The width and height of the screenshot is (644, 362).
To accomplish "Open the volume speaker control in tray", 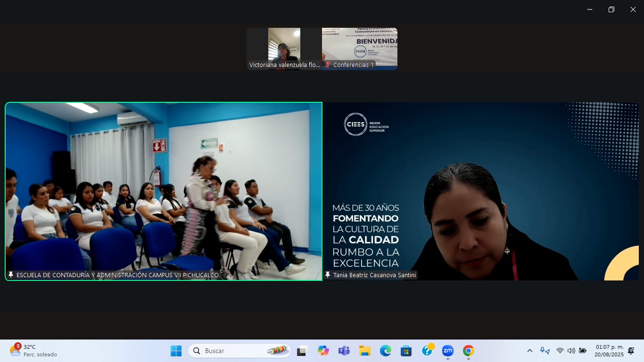I will (x=571, y=351).
